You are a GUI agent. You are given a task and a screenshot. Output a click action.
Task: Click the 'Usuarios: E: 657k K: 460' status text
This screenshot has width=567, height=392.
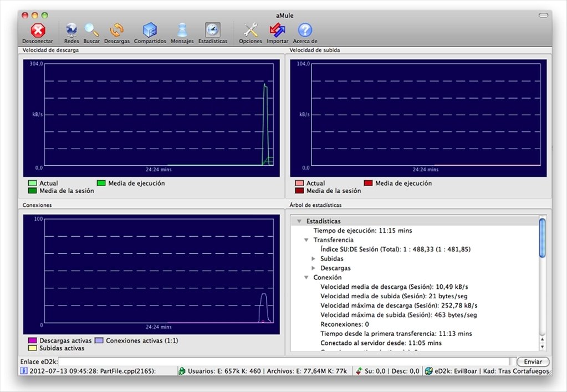[224, 371]
